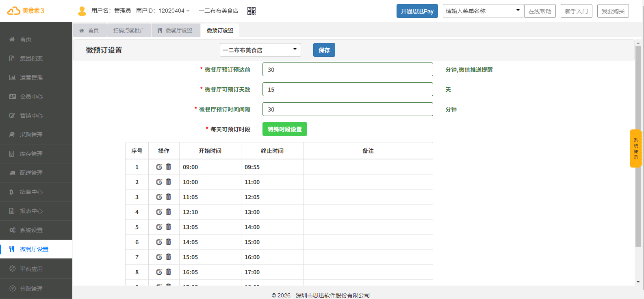Image resolution: width=644 pixels, height=299 pixels.
Task: Click the 微餐厅可预订天数 input field
Action: click(347, 89)
